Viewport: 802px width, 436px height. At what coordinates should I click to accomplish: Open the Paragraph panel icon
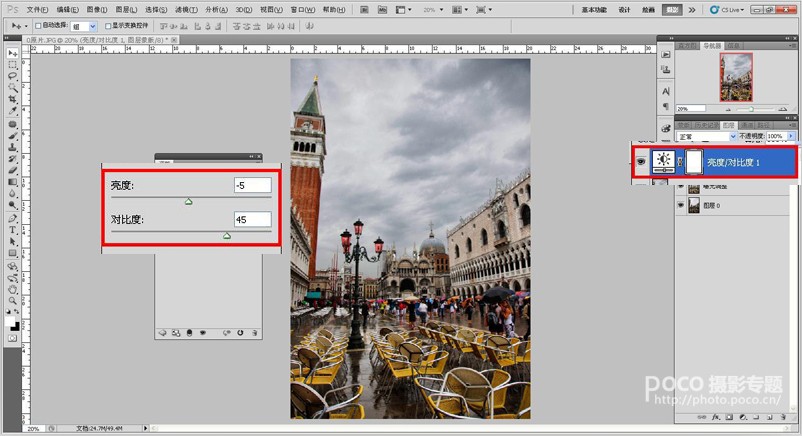(665, 106)
